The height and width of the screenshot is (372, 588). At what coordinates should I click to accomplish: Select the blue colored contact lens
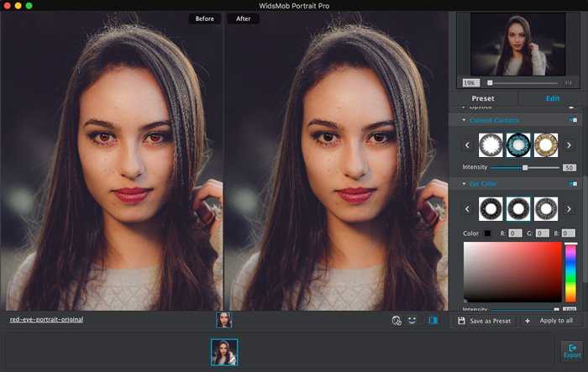coord(518,145)
